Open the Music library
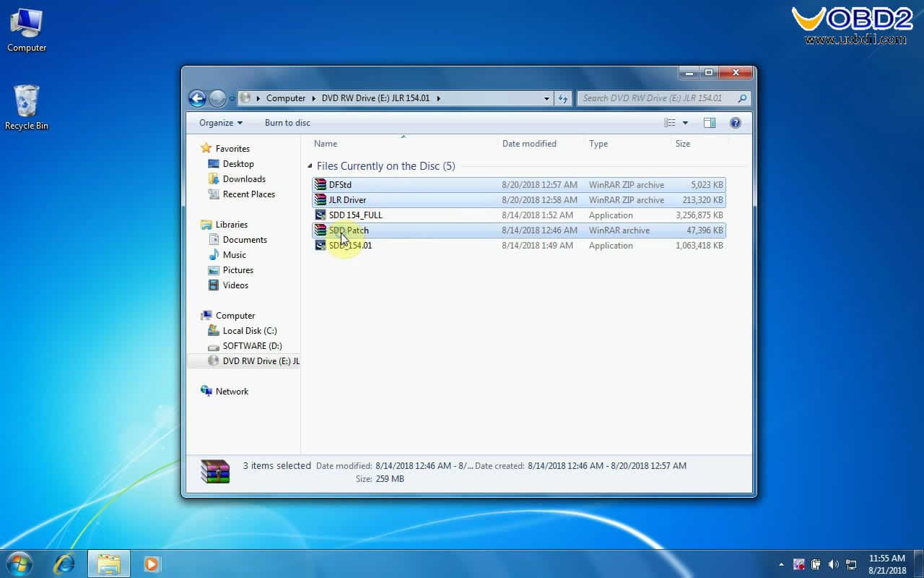This screenshot has height=578, width=924. coord(234,255)
